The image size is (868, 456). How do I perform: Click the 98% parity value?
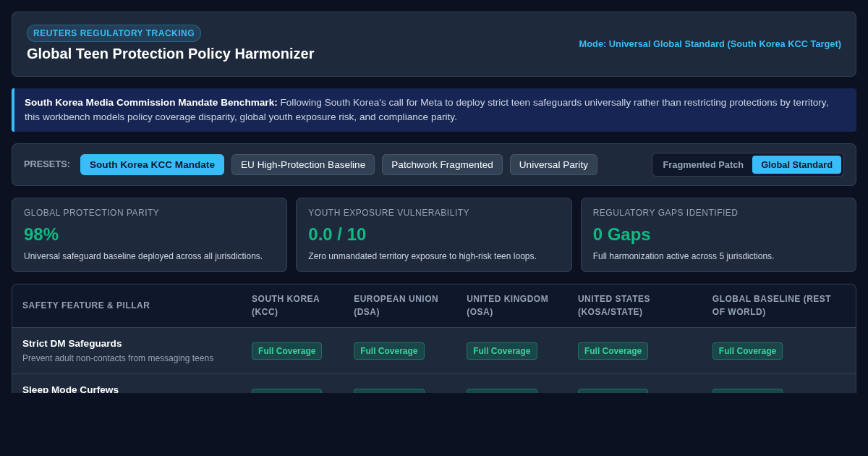click(41, 235)
